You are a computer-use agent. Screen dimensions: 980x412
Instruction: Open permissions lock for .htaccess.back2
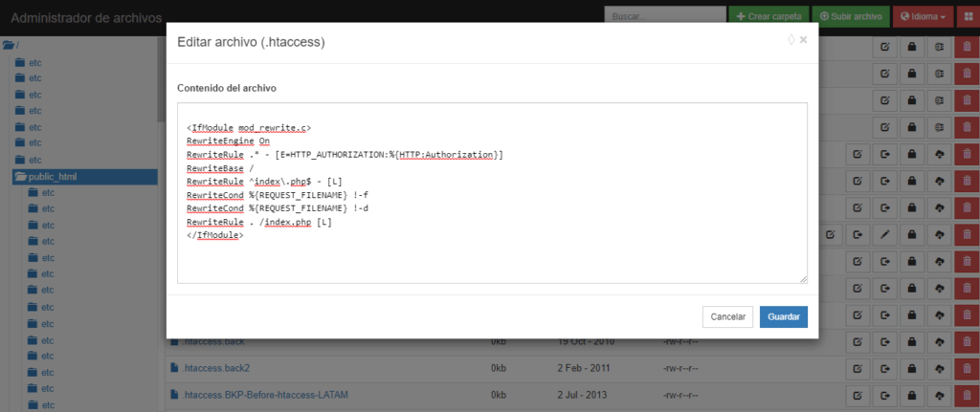coord(911,368)
